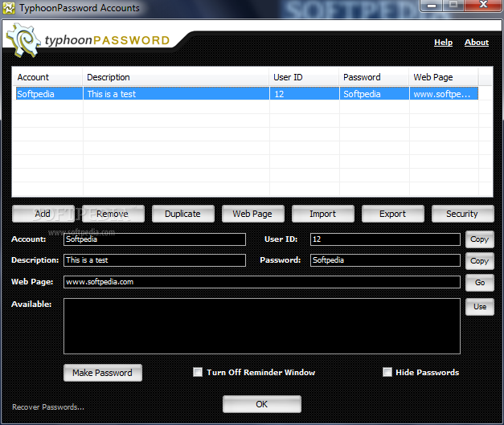Click the Remove button

pos(113,214)
